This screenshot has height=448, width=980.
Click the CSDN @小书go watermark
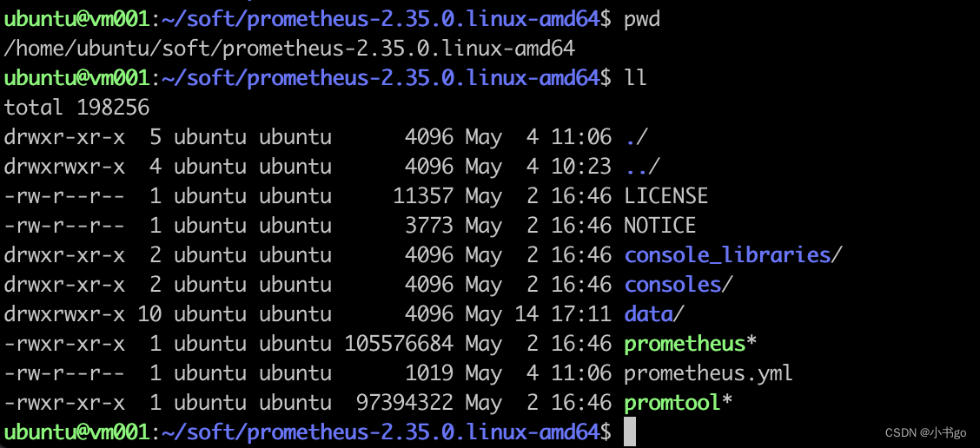pyautogui.click(x=924, y=432)
